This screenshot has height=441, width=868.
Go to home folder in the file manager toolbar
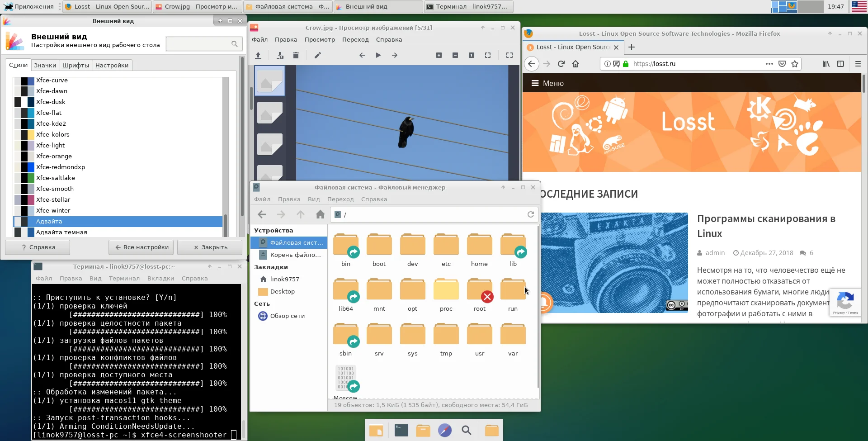[320, 214]
